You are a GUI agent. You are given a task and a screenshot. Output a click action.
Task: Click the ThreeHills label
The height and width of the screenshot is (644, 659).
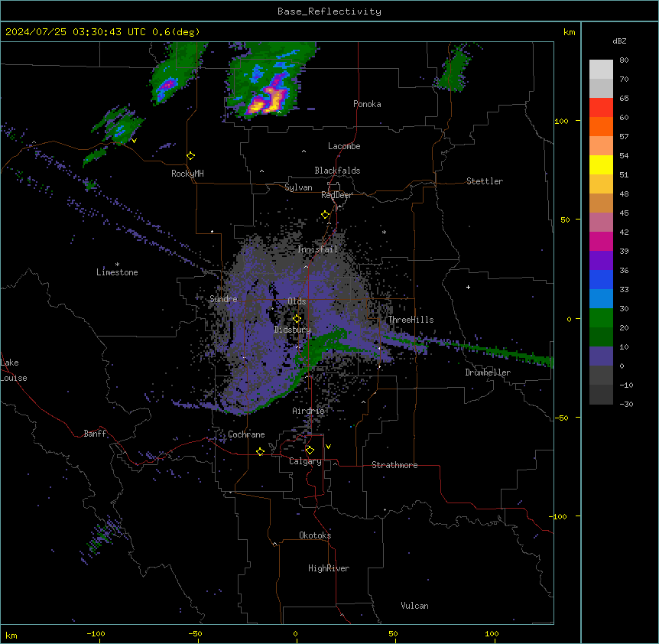click(x=411, y=320)
